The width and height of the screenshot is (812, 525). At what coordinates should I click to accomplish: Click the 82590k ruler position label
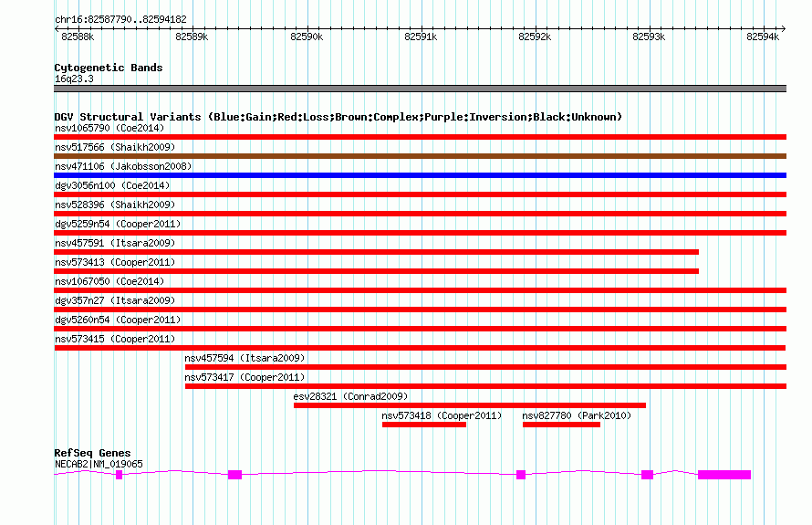click(307, 37)
